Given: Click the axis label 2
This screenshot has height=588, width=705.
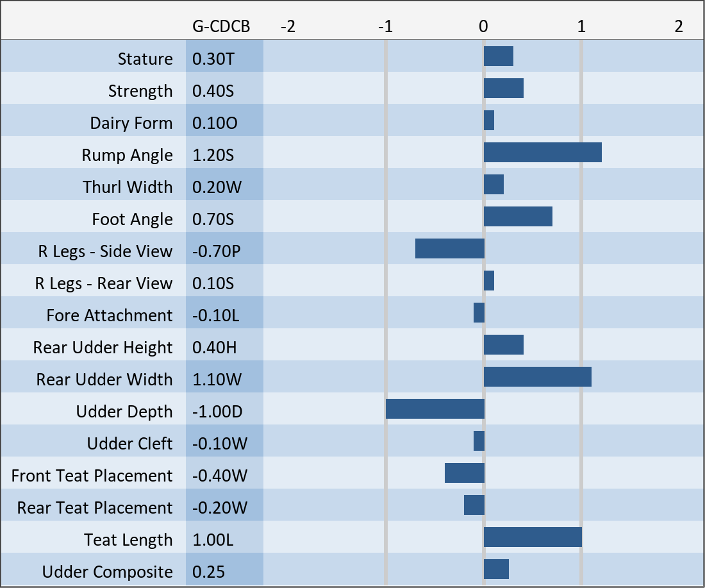Looking at the screenshot, I should 679,26.
